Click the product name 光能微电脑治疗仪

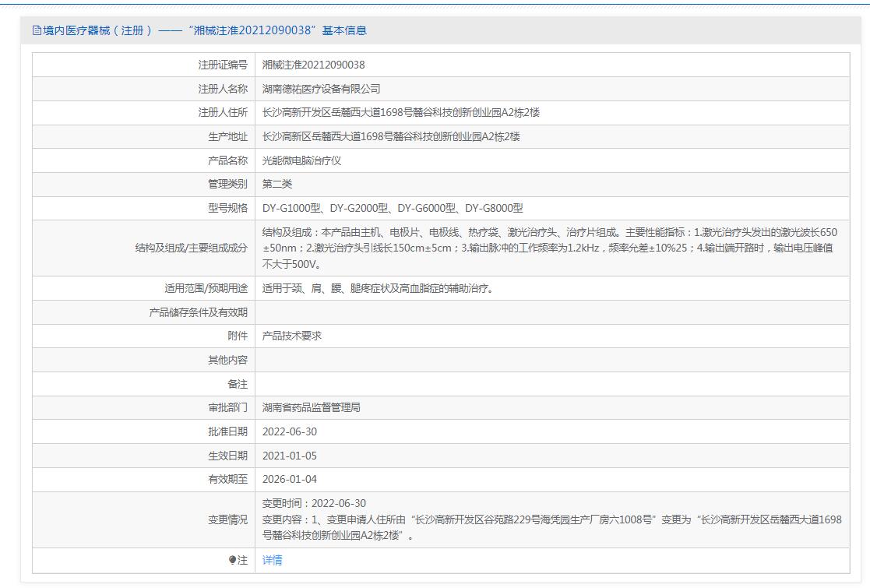[301, 160]
